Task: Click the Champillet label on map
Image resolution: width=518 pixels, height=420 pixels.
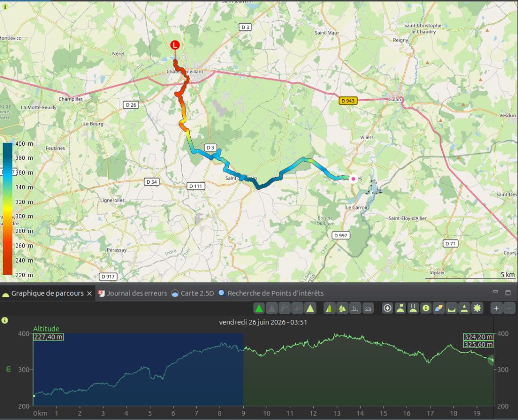Action: coord(70,99)
